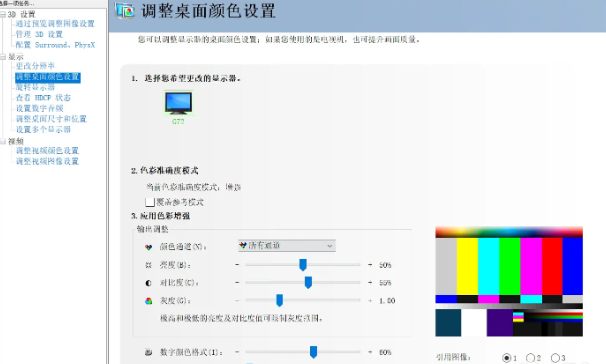
Task: Click the G72 monitor icon
Action: pos(178,103)
